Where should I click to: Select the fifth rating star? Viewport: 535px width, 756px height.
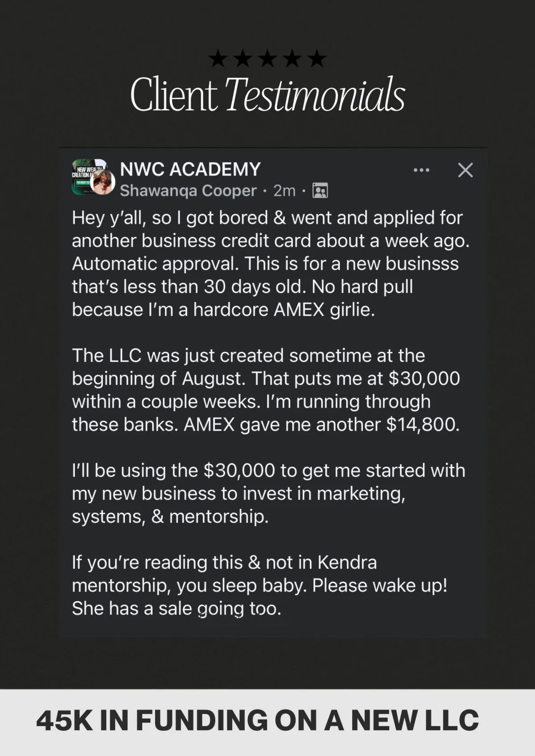click(317, 59)
